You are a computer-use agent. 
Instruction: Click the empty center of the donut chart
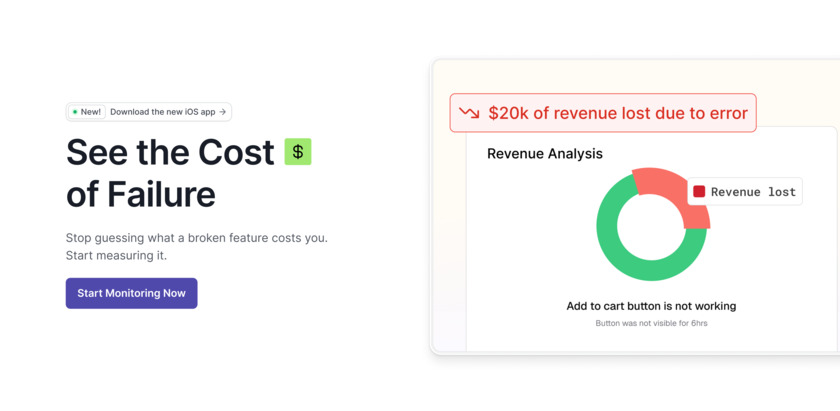[651, 225]
